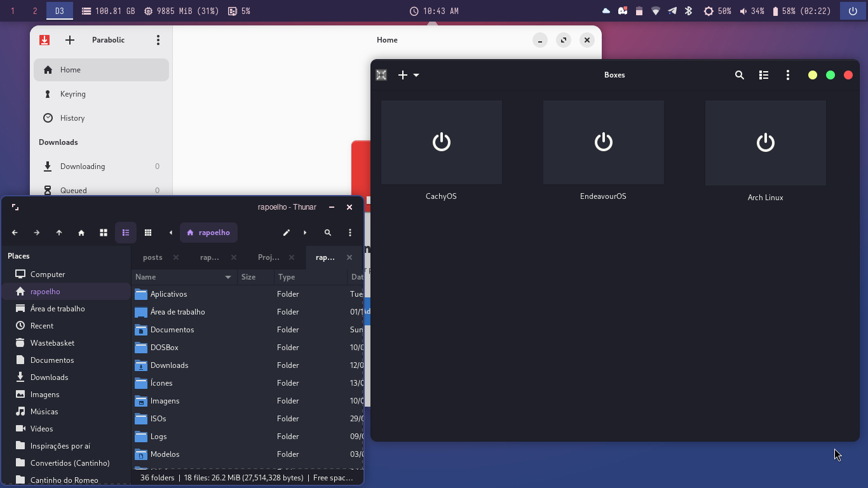Screen dimensions: 868x488
Task: Open Recent in Thunar sidebar
Action: coord(66,326)
